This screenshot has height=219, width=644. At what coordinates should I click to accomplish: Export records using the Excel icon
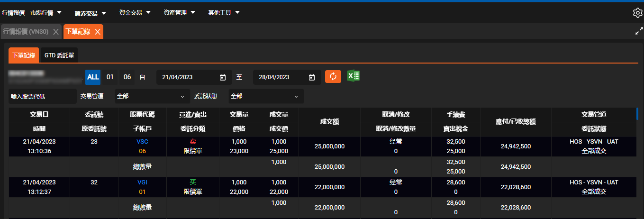tap(353, 76)
